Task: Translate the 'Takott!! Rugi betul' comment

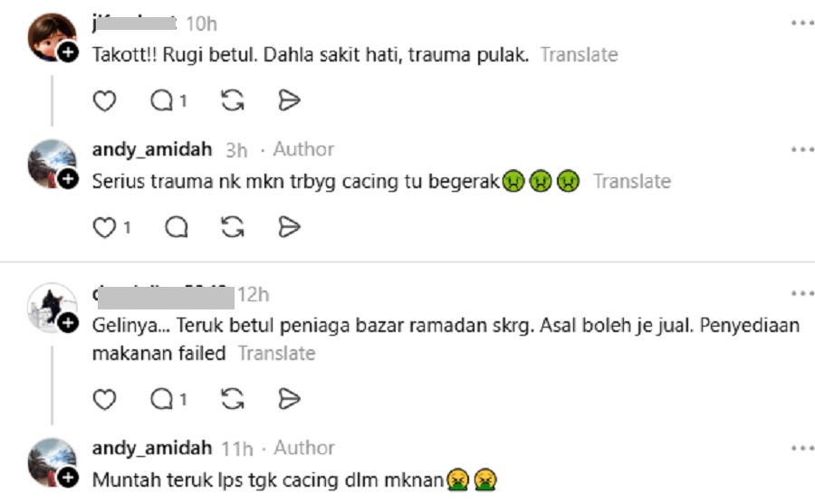Action: [579, 54]
